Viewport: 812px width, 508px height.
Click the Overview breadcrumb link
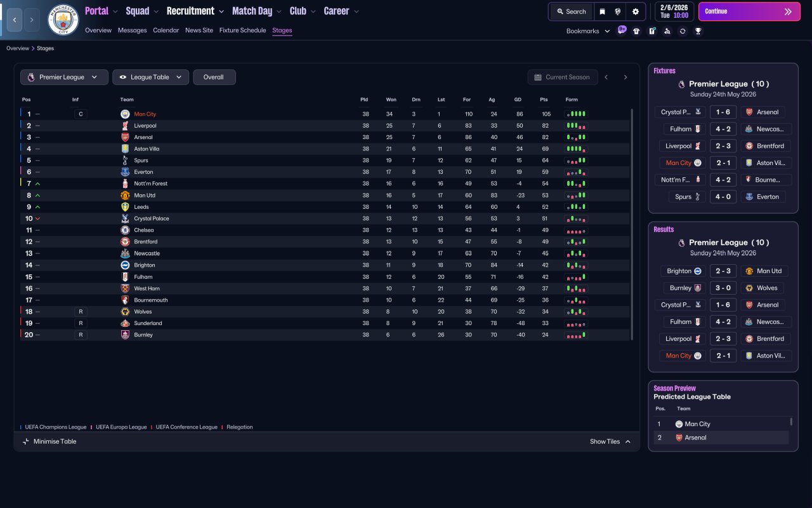18,48
